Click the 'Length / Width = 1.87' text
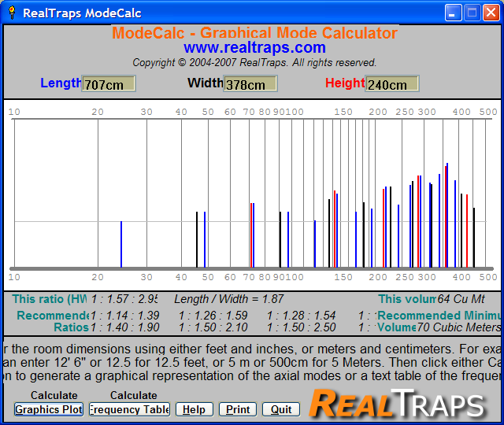 (229, 299)
